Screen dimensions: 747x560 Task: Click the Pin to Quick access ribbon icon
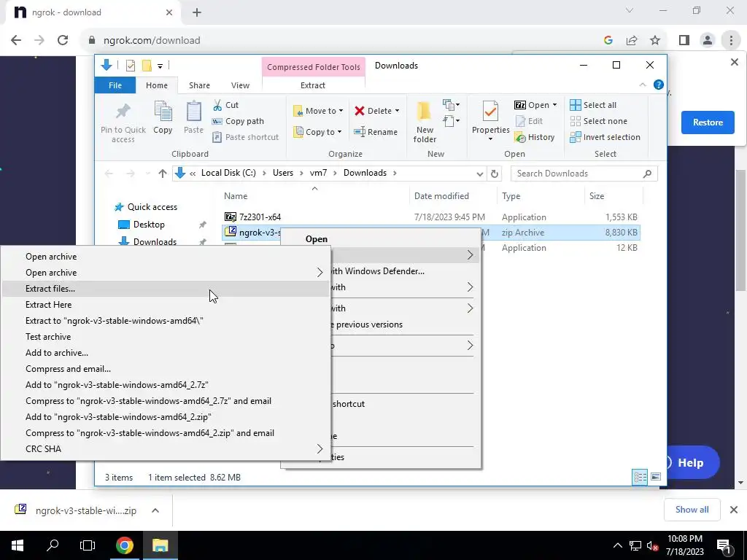tap(123, 122)
